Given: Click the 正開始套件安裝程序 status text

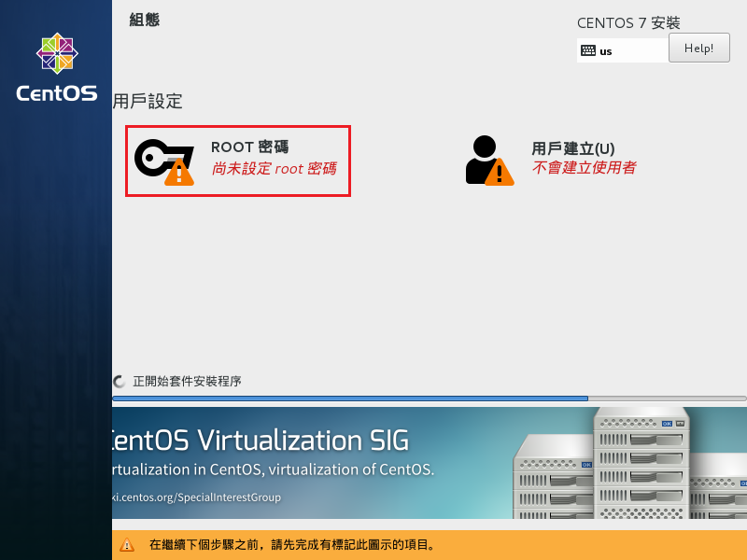Looking at the screenshot, I should [x=187, y=382].
